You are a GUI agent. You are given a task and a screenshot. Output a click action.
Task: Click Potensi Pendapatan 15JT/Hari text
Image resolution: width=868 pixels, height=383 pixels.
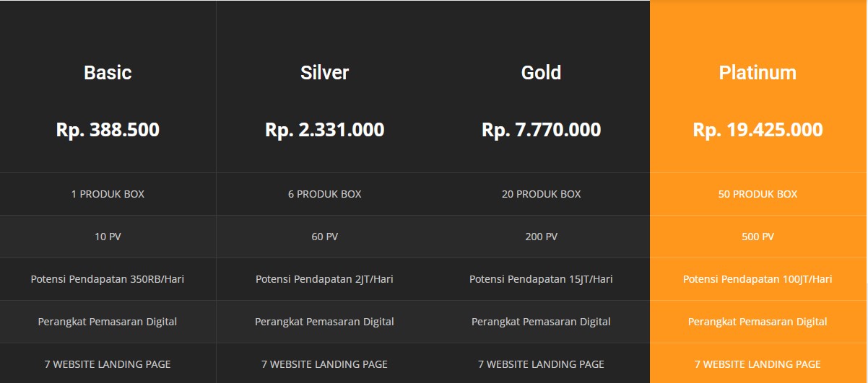click(x=541, y=279)
